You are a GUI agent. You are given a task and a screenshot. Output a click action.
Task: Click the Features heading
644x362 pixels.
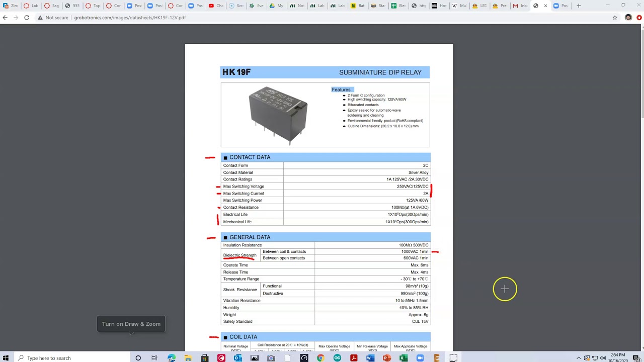pyautogui.click(x=341, y=89)
